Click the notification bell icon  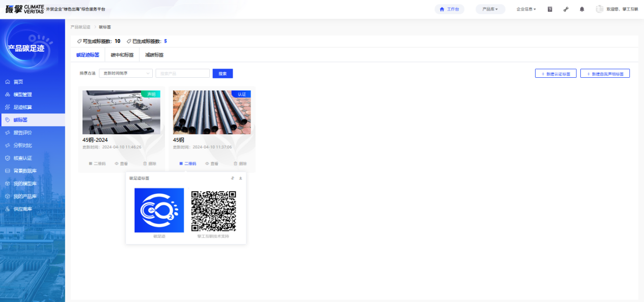click(x=582, y=9)
